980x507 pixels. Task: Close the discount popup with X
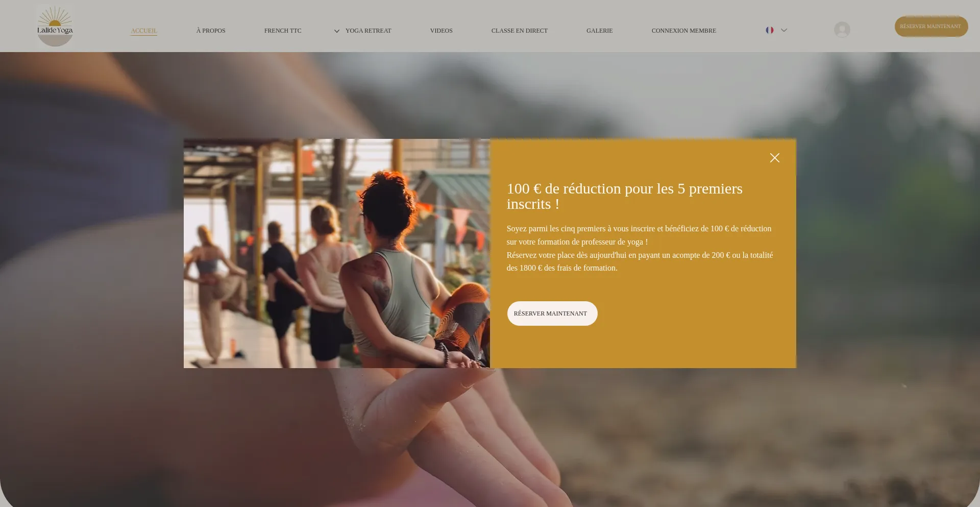(x=774, y=158)
